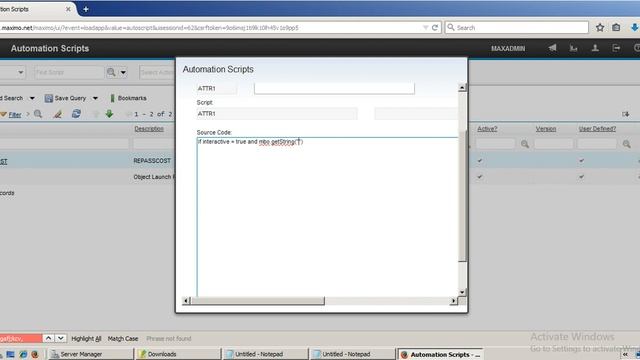640x360 pixels.
Task: Open the address bar history dropdown
Action: pos(425,28)
